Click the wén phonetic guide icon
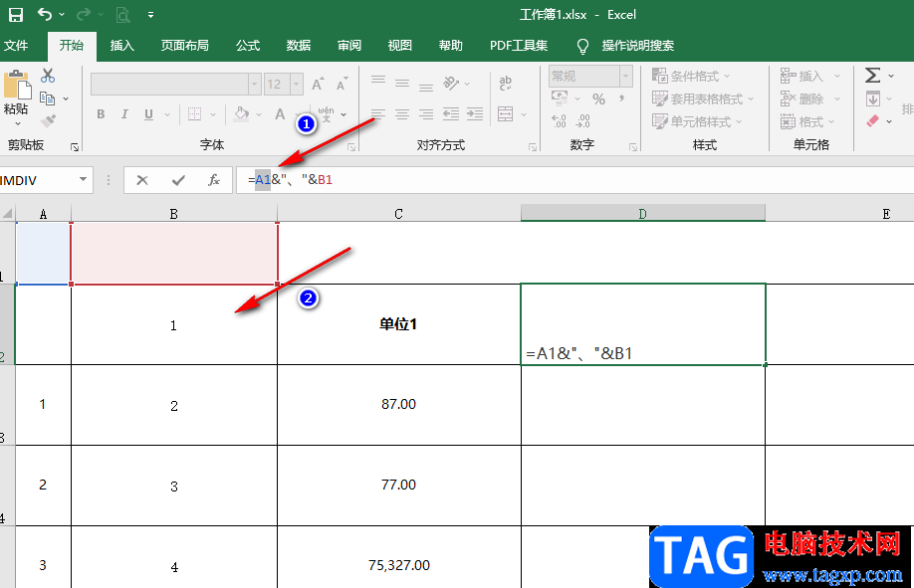The height and width of the screenshot is (588, 914). (x=327, y=114)
